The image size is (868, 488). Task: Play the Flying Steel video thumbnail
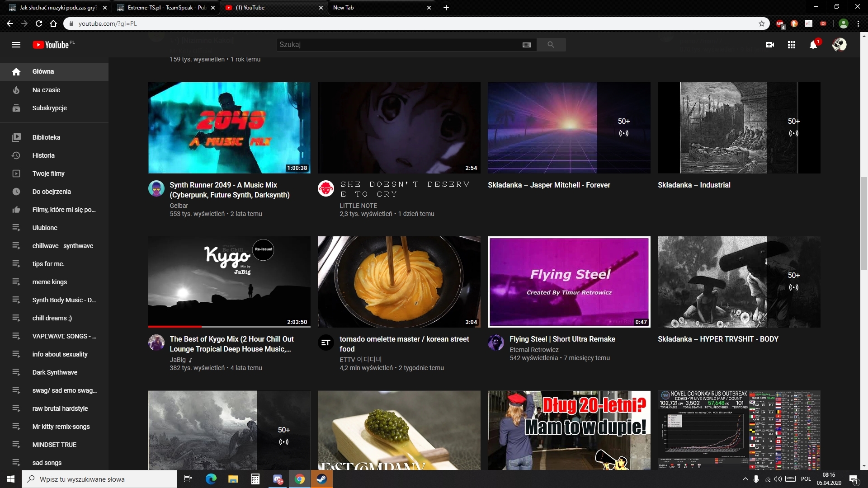pyautogui.click(x=569, y=282)
